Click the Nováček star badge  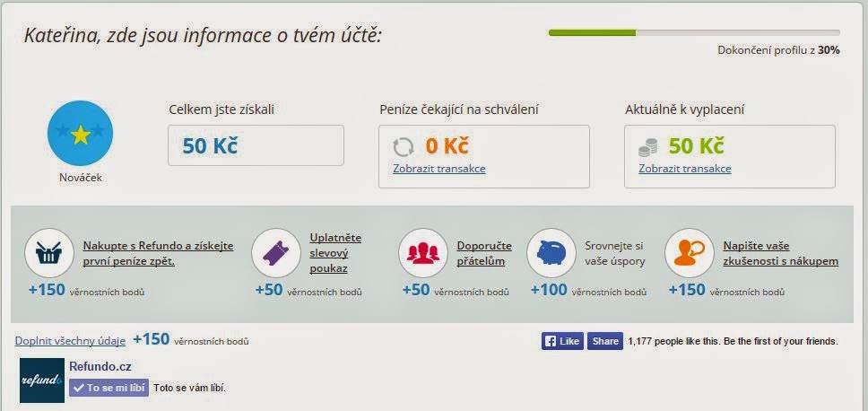tap(81, 133)
